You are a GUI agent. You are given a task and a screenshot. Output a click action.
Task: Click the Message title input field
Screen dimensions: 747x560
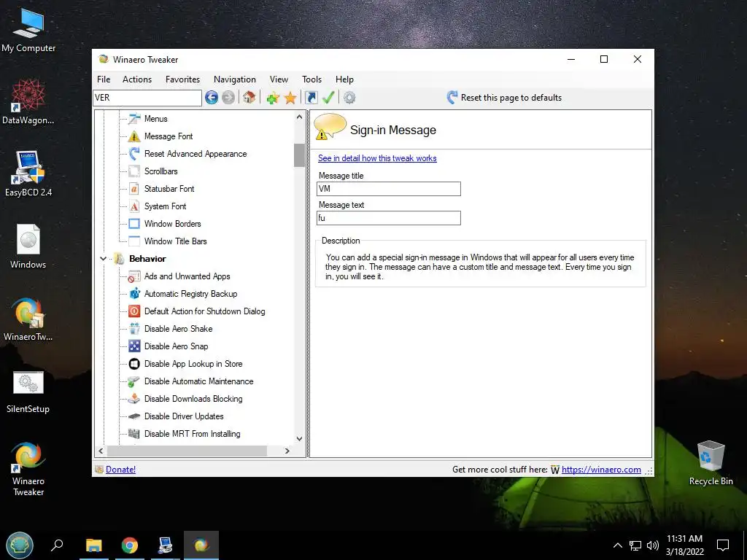[389, 189]
